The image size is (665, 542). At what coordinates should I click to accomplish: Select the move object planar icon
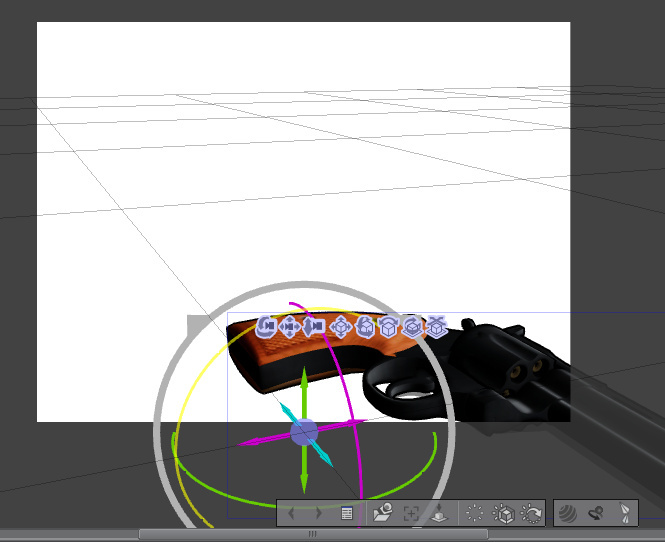click(x=341, y=327)
